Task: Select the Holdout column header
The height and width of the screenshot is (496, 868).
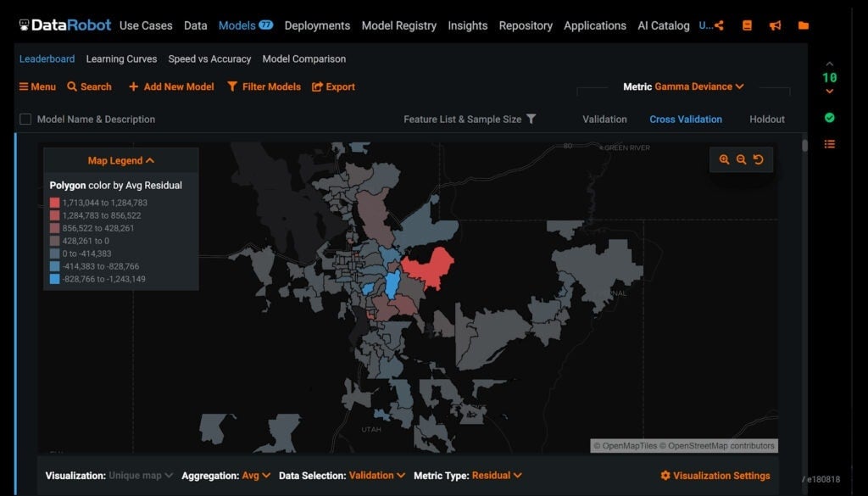Action: (766, 119)
